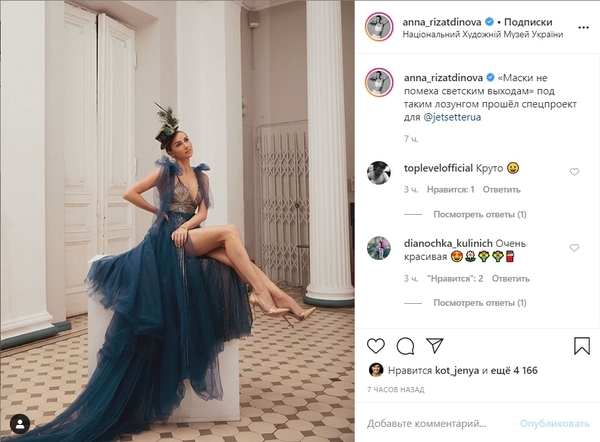
Task: Share the post via paper plane icon
Action: (x=435, y=345)
